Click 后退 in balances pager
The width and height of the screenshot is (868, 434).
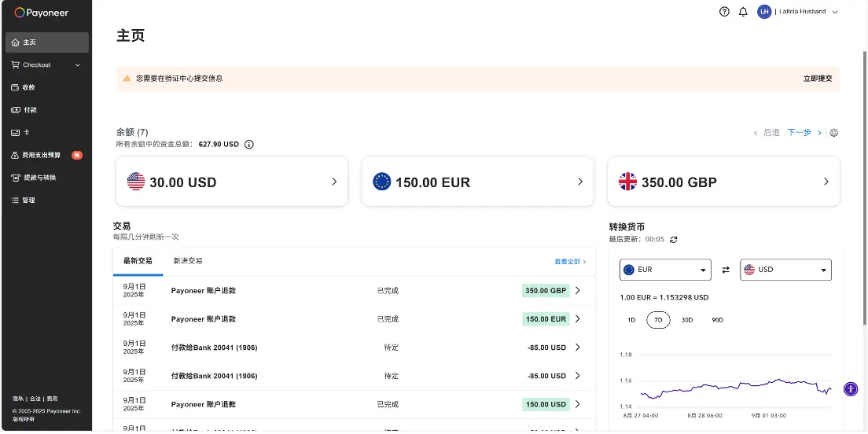pyautogui.click(x=771, y=133)
